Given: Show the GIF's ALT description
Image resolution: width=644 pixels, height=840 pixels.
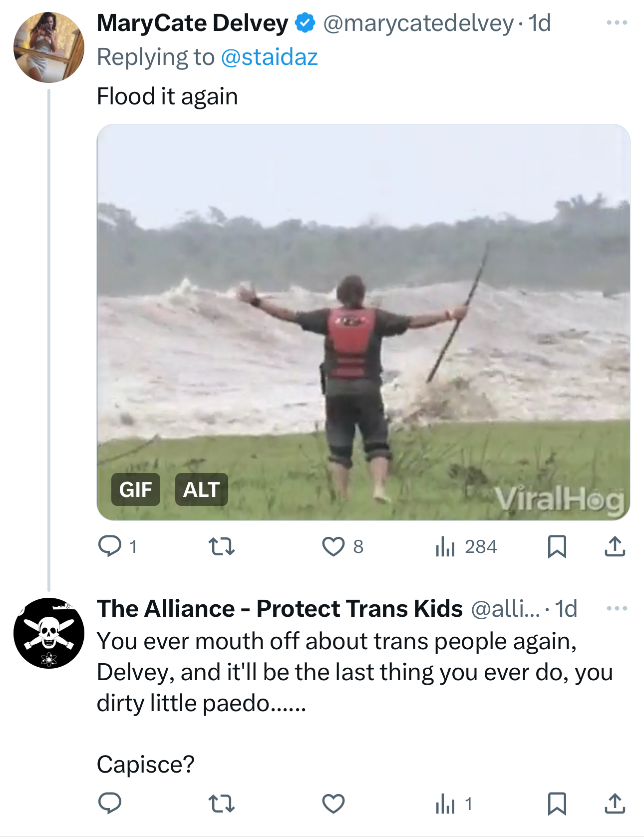Looking at the screenshot, I should [x=201, y=489].
